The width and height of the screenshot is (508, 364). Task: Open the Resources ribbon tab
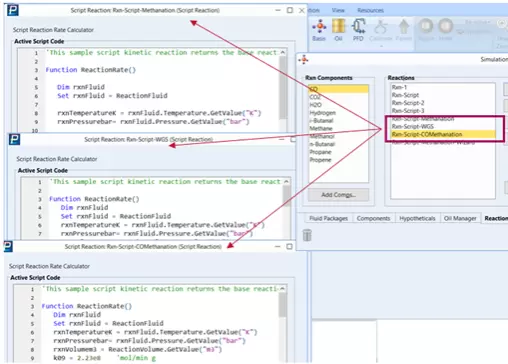point(370,10)
